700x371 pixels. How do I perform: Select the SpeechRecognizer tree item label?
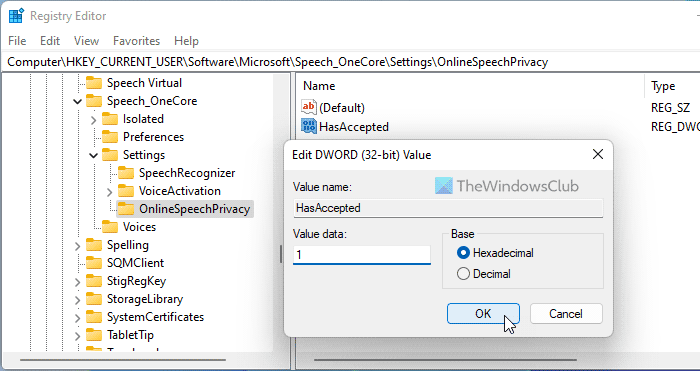coord(187,173)
